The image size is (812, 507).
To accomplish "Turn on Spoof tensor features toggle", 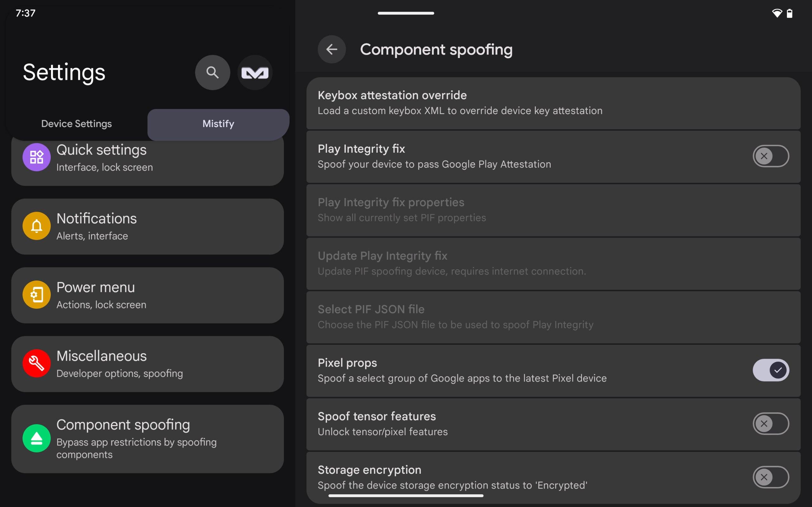I will 770,424.
